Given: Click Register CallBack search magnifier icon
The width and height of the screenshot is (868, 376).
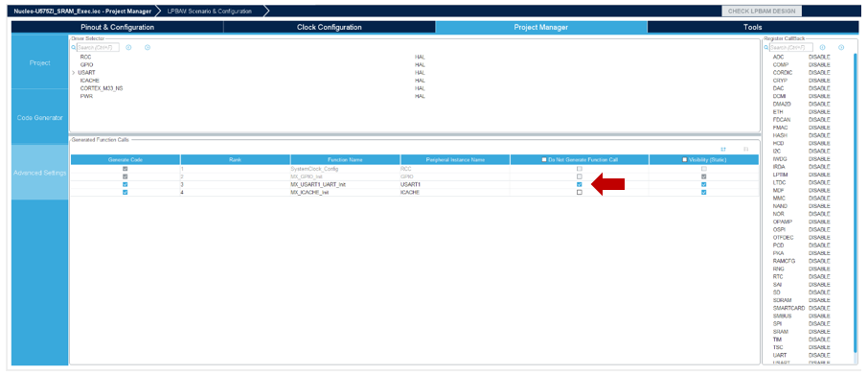Looking at the screenshot, I should [x=766, y=48].
